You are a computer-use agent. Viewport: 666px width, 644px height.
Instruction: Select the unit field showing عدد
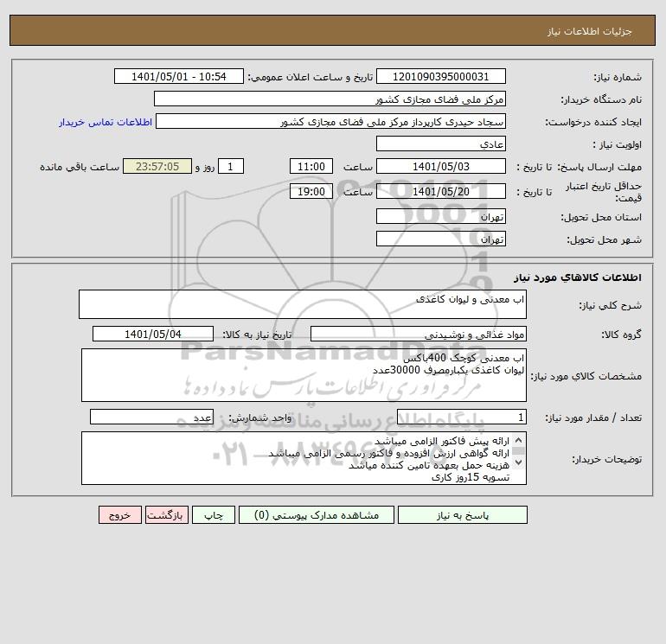tap(151, 418)
